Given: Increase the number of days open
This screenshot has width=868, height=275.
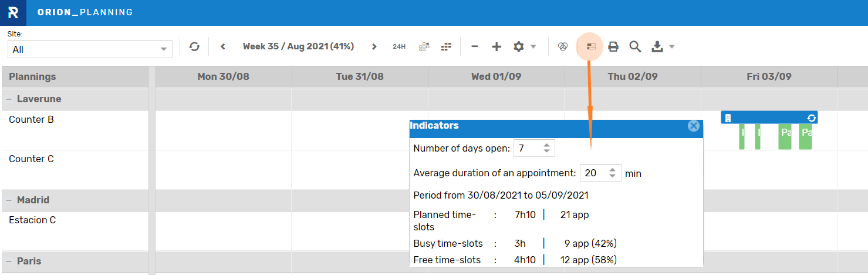Looking at the screenshot, I should [x=547, y=145].
